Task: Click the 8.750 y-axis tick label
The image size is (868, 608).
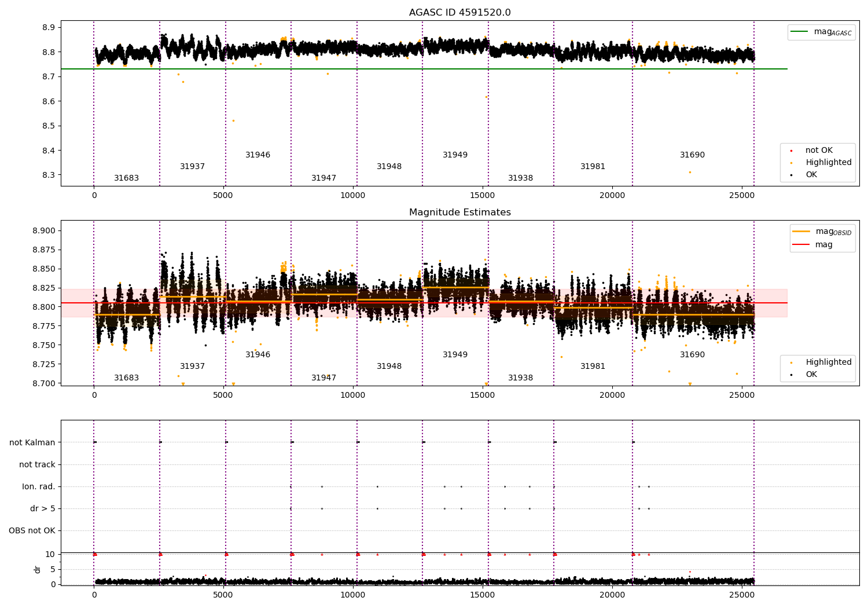Action: [43, 346]
